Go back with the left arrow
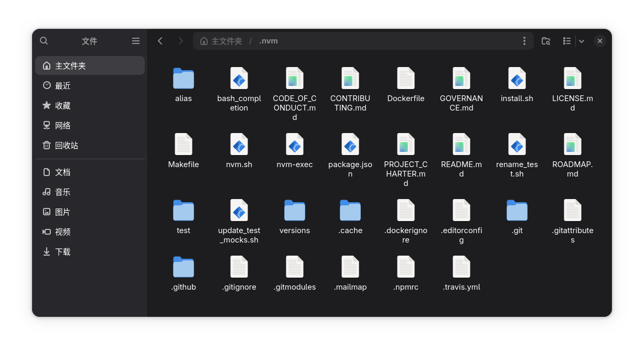644x352 pixels. click(160, 41)
